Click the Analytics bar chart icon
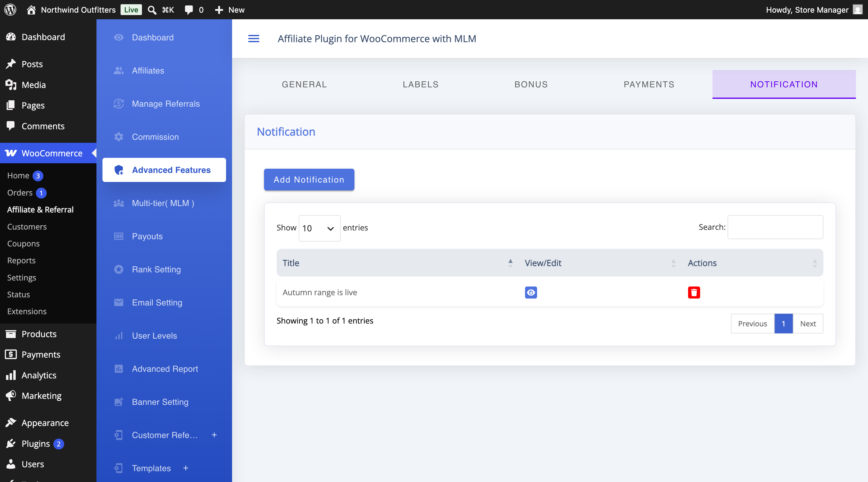This screenshot has width=868, height=482. point(11,375)
